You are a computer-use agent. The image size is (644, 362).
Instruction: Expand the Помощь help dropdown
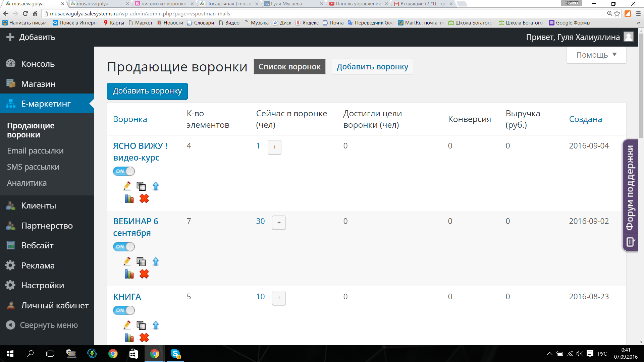[x=596, y=55]
